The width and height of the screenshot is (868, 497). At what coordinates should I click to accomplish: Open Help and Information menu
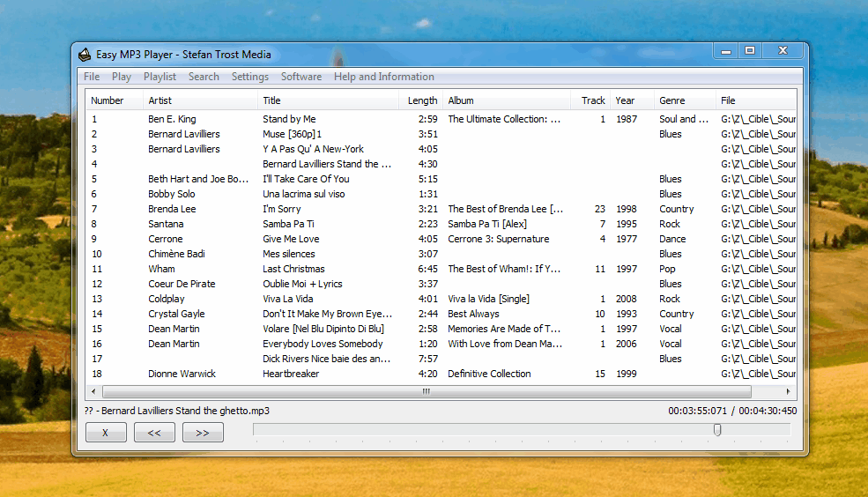[x=383, y=77]
